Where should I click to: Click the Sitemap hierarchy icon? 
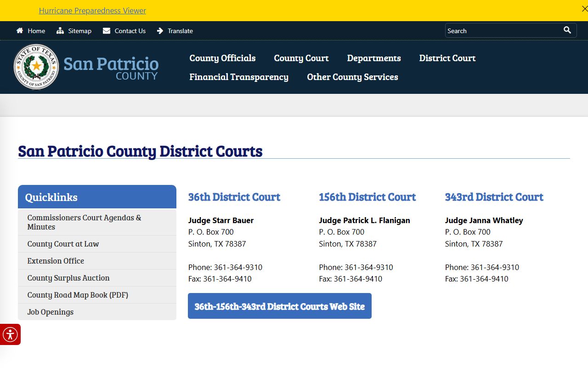point(60,31)
